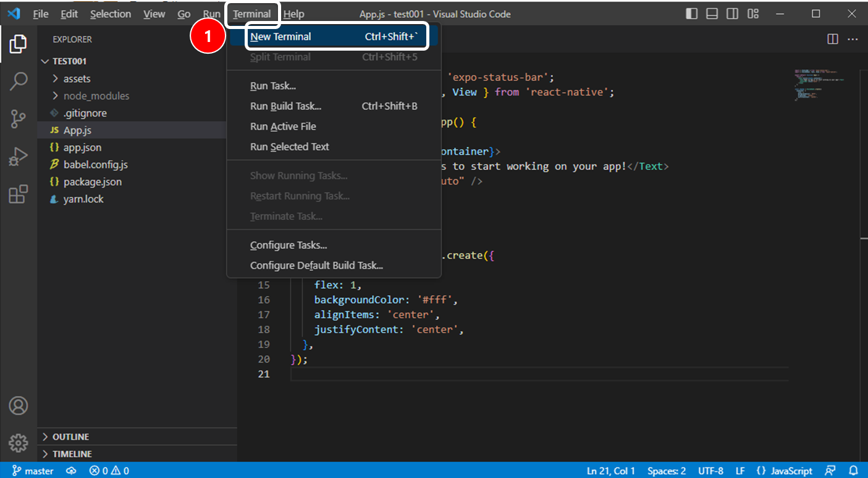
Task: Choose New Terminal from the menu
Action: tap(334, 36)
